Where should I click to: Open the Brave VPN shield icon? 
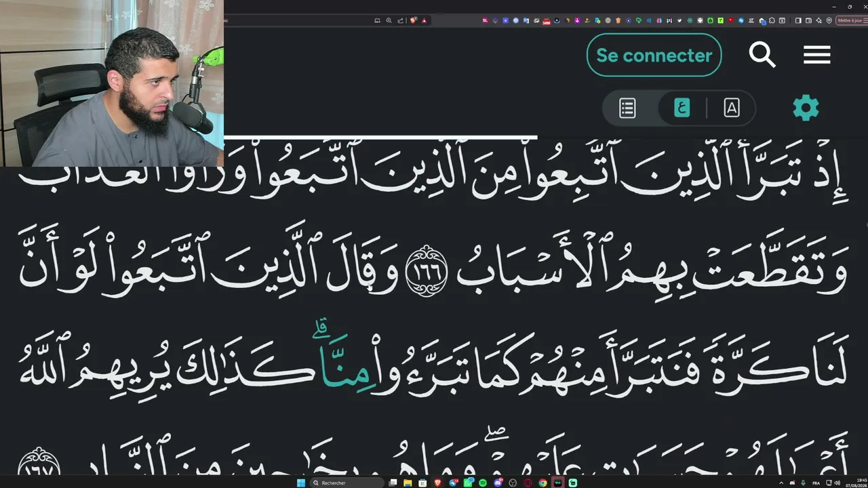[829, 20]
